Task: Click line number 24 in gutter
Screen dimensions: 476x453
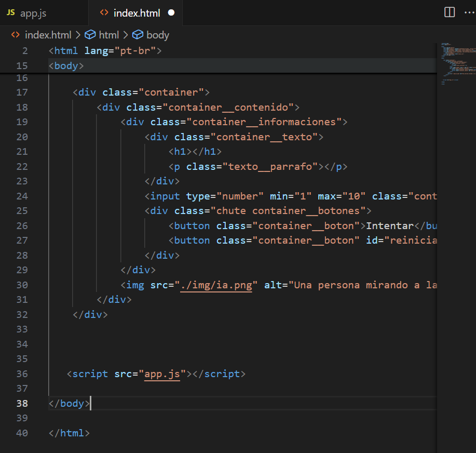Action: (x=22, y=196)
